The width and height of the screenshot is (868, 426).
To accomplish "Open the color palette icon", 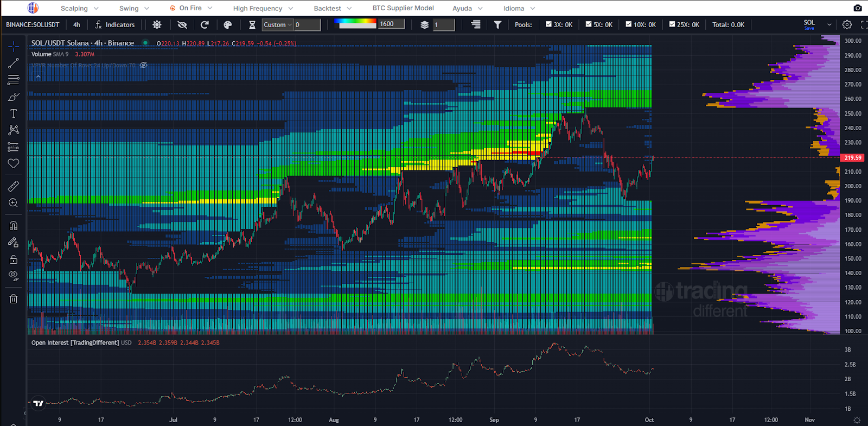I will (228, 25).
